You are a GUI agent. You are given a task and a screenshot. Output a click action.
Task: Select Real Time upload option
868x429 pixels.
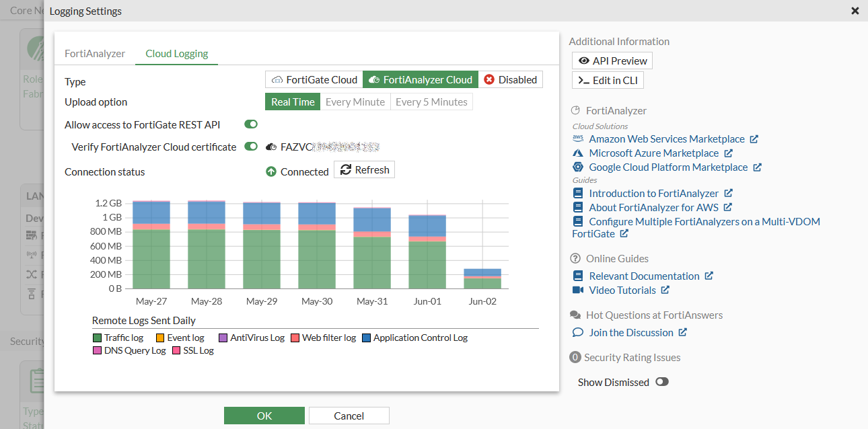click(292, 102)
